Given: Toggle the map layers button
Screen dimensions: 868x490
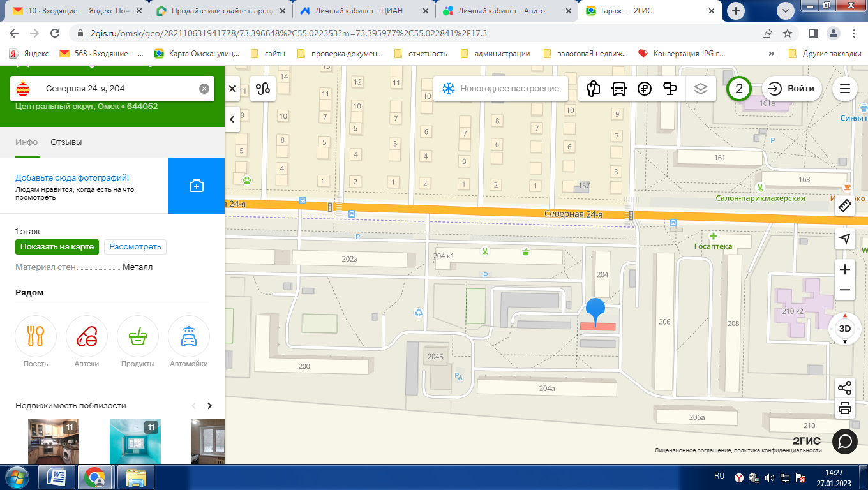Looking at the screenshot, I should tap(701, 89).
